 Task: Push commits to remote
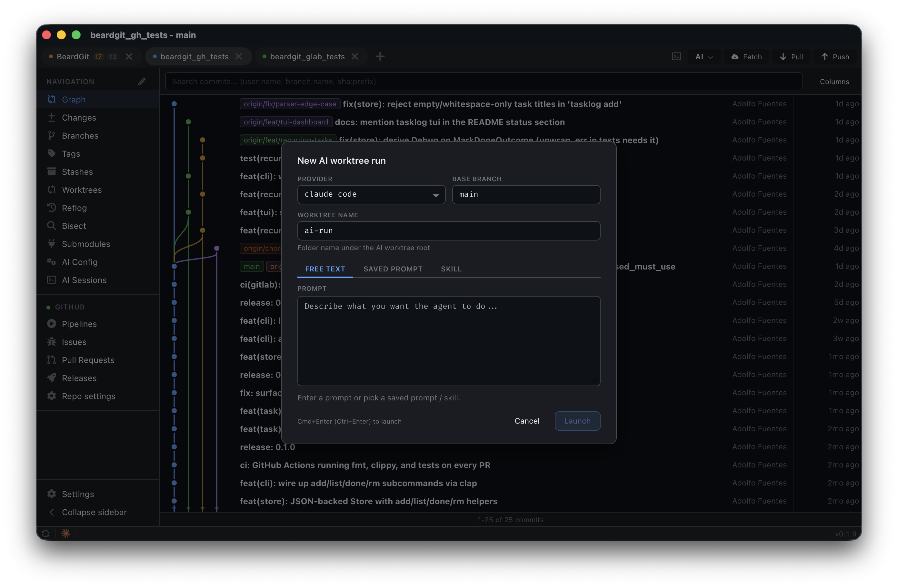[835, 56]
